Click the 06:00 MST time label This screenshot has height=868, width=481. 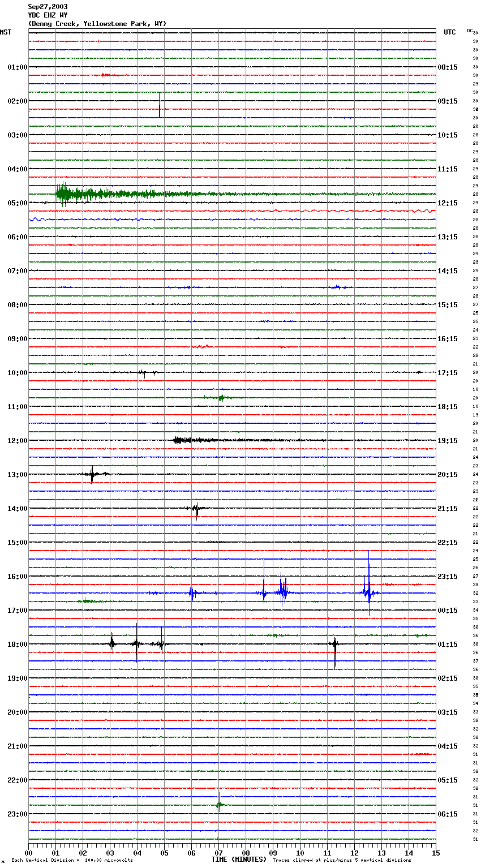tap(18, 237)
